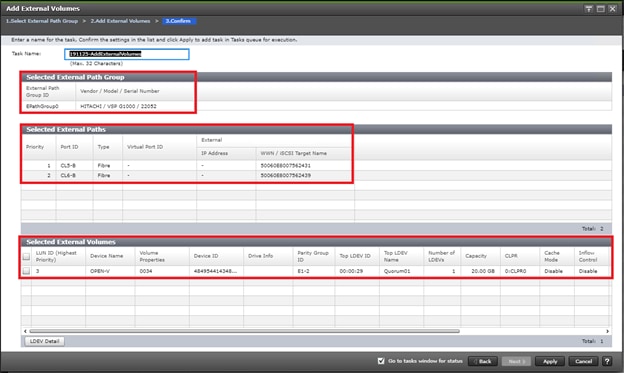Image resolution: width=624 pixels, height=373 pixels.
Task: Go to step 2 Add External Volumes
Action: (x=120, y=21)
